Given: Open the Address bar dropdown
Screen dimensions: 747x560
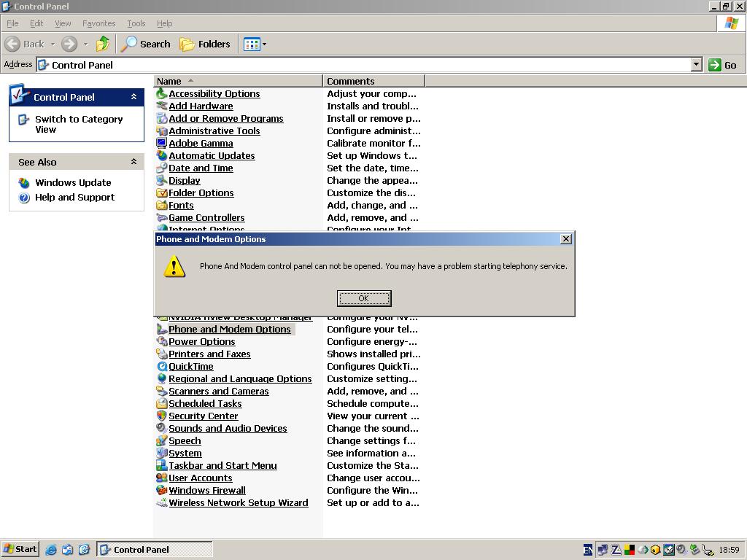Looking at the screenshot, I should pos(697,65).
